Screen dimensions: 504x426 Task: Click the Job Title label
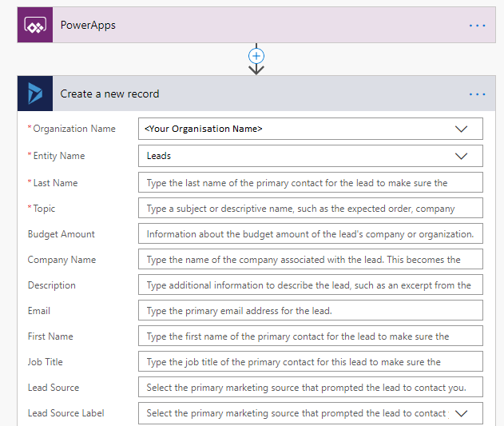tap(45, 362)
